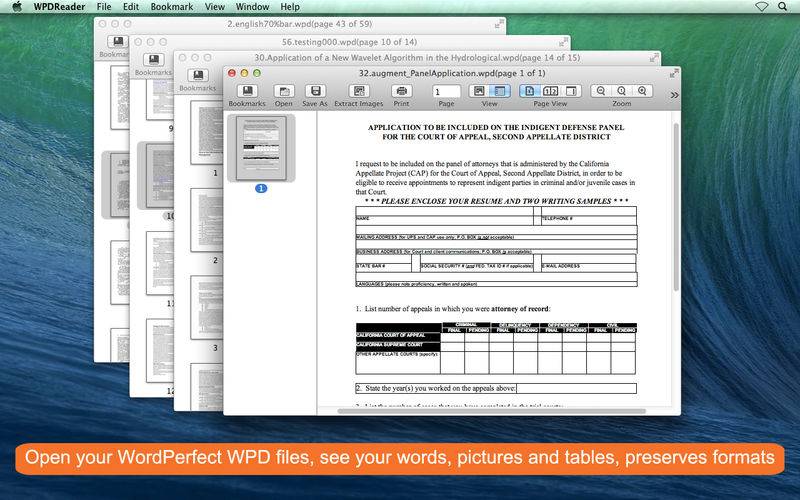The width and height of the screenshot is (800, 500).
Task: Click Bookmarks icon in the Wavelet Algorithm window
Action: click(198, 76)
